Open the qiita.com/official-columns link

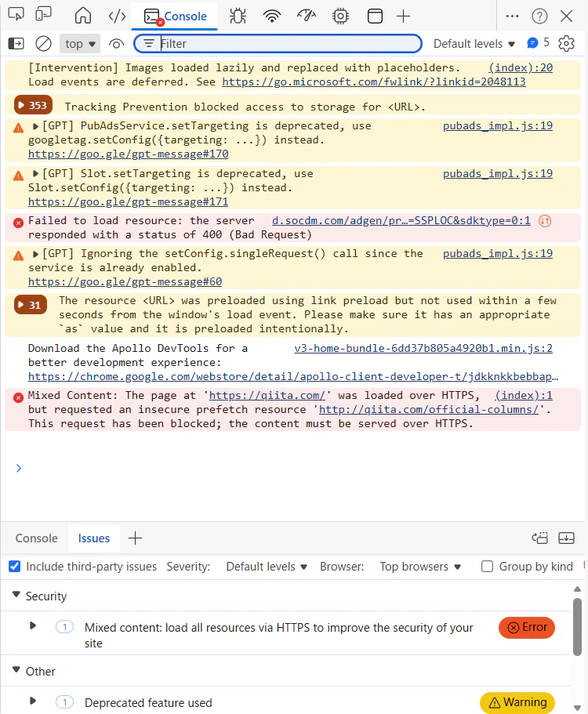[429, 410]
